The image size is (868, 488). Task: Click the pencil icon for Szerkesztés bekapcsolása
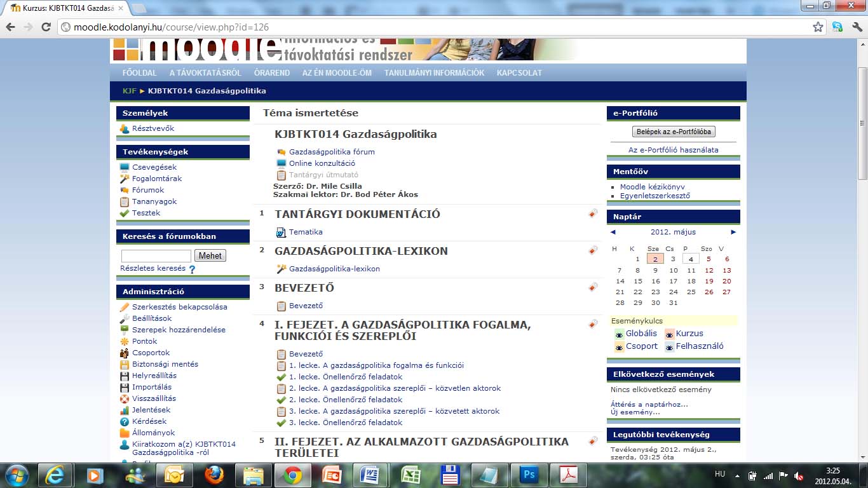tap(125, 307)
